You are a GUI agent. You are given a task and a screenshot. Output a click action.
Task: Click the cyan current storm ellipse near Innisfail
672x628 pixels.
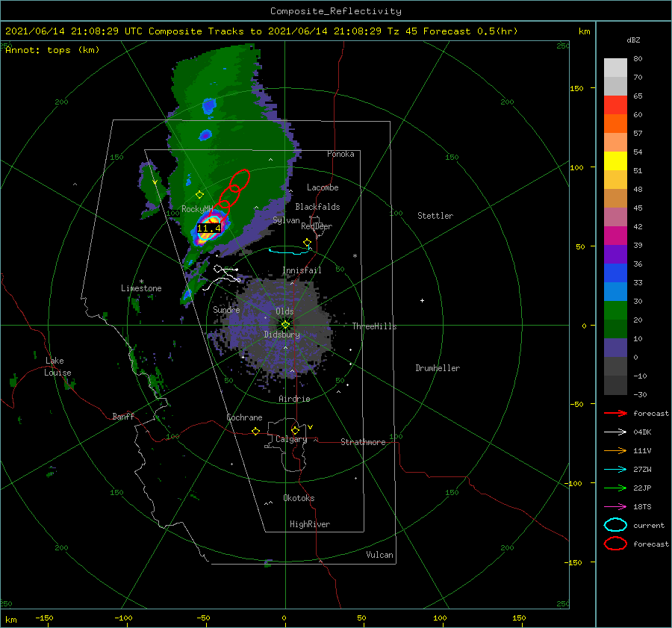289,250
